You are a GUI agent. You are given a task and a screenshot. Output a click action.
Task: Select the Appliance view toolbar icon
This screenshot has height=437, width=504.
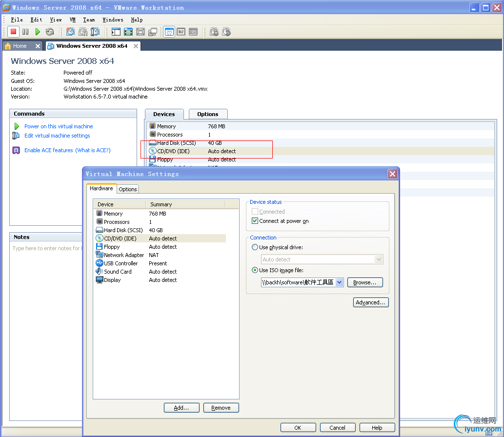pyautogui.click(x=181, y=32)
